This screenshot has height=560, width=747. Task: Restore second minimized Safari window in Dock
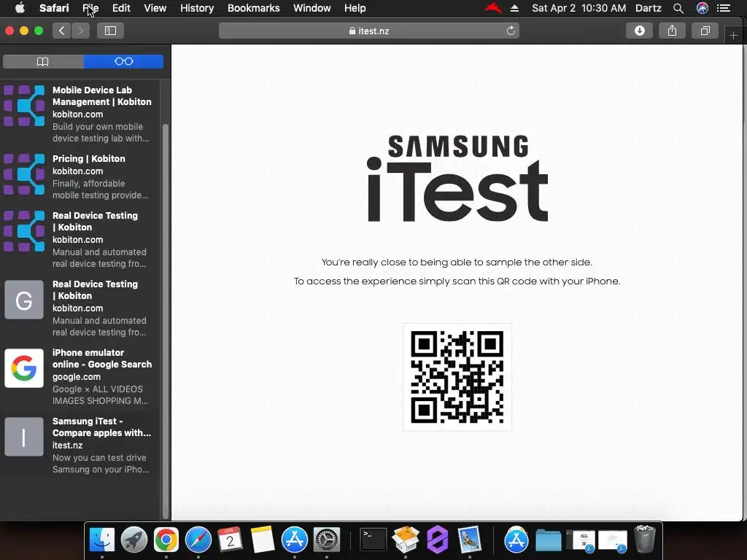coord(613,542)
